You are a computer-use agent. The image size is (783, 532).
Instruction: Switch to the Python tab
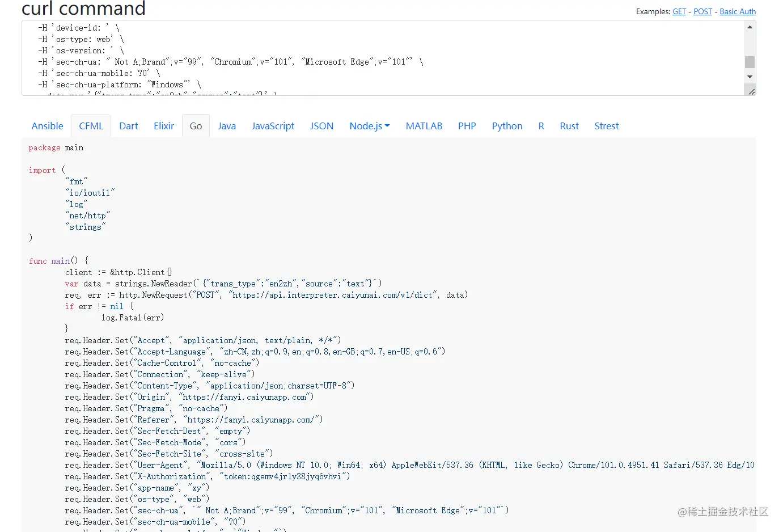507,126
